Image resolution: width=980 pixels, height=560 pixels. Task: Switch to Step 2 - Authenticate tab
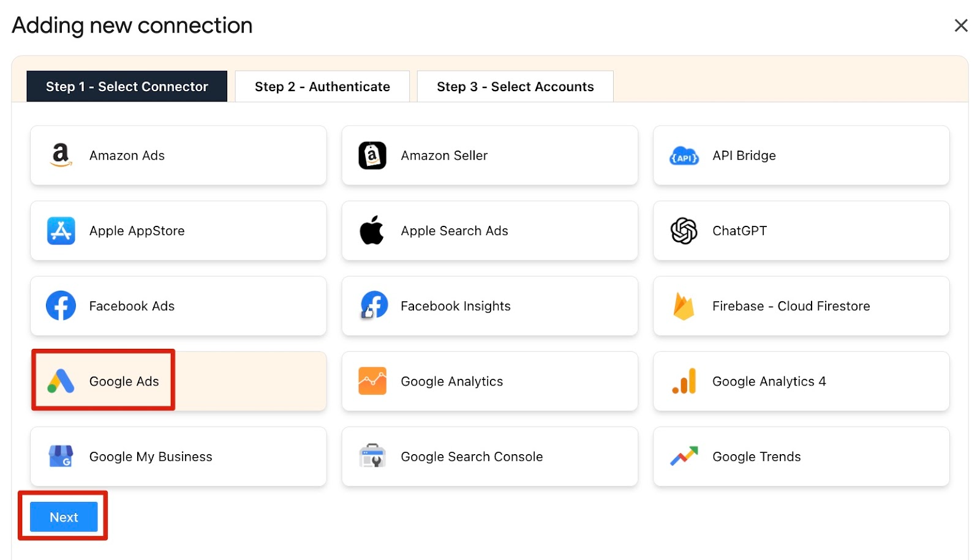pyautogui.click(x=322, y=86)
